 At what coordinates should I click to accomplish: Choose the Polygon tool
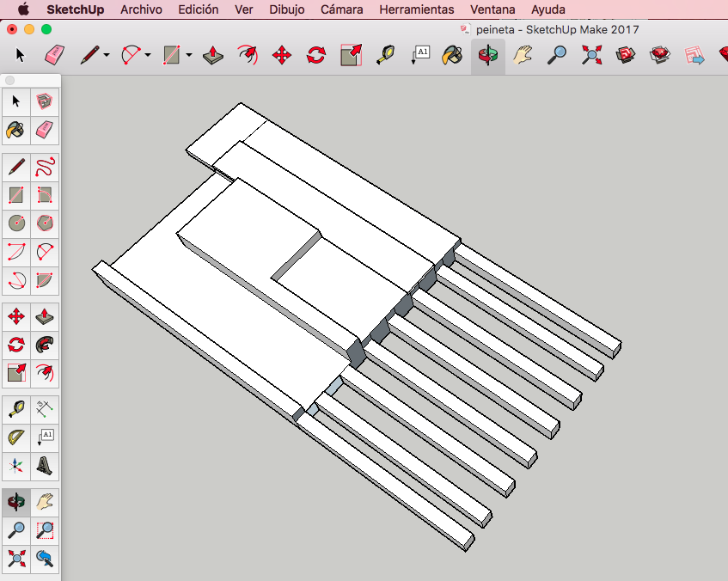coord(45,223)
